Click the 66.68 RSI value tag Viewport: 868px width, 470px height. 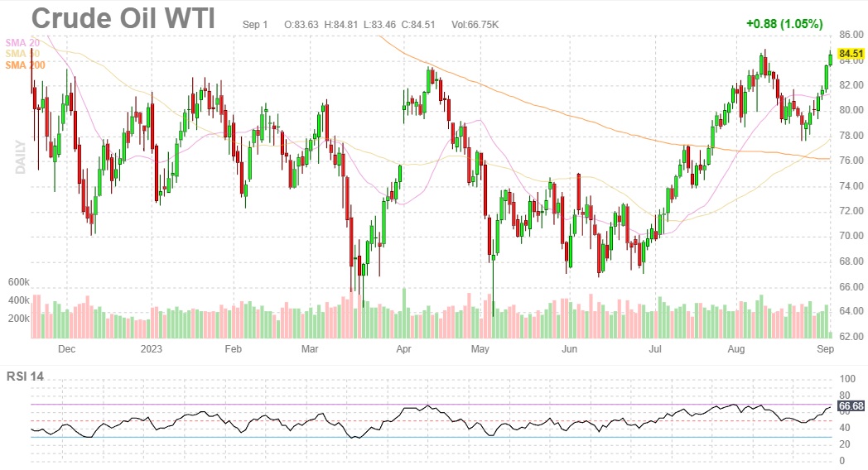851,406
